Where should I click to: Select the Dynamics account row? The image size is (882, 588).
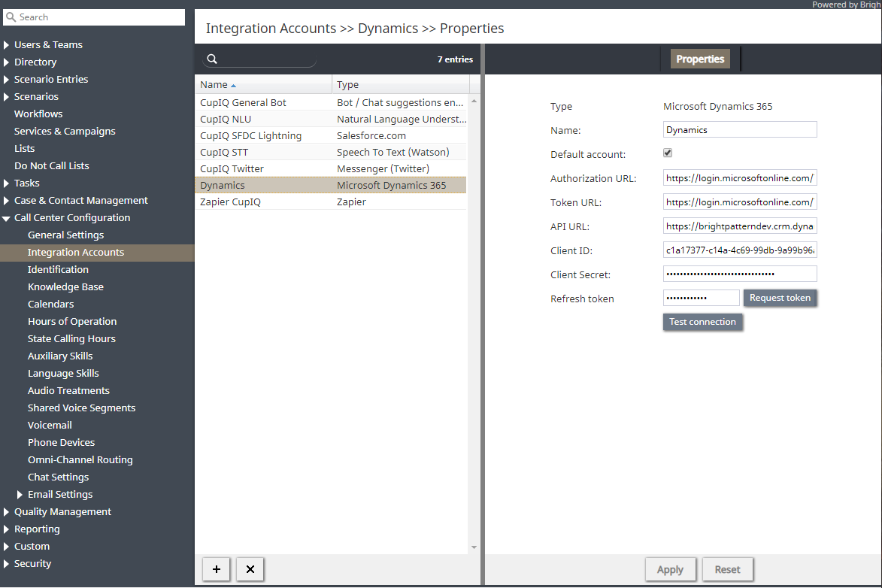tap(331, 185)
